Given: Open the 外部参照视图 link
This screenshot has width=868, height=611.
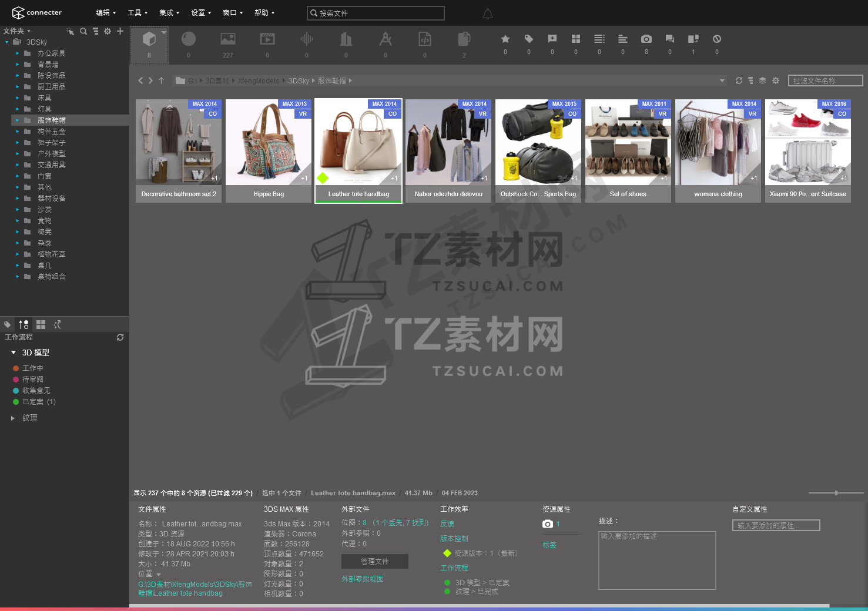Looking at the screenshot, I should pyautogui.click(x=363, y=579).
